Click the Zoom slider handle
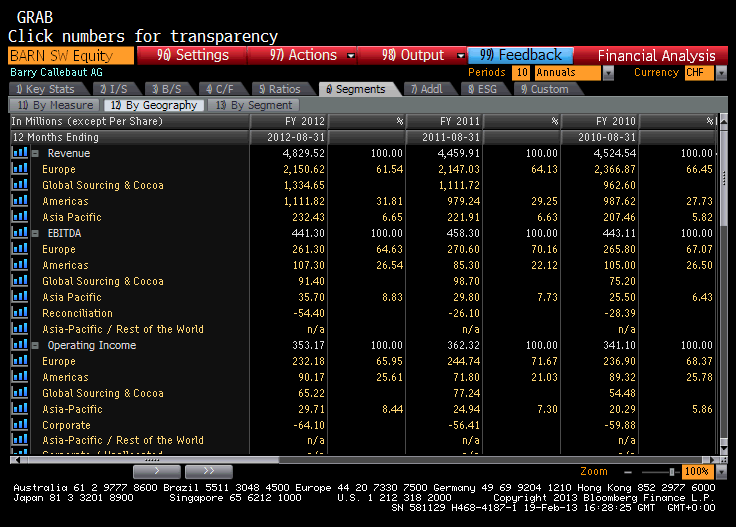Image resolution: width=736 pixels, height=527 pixels. pos(671,471)
